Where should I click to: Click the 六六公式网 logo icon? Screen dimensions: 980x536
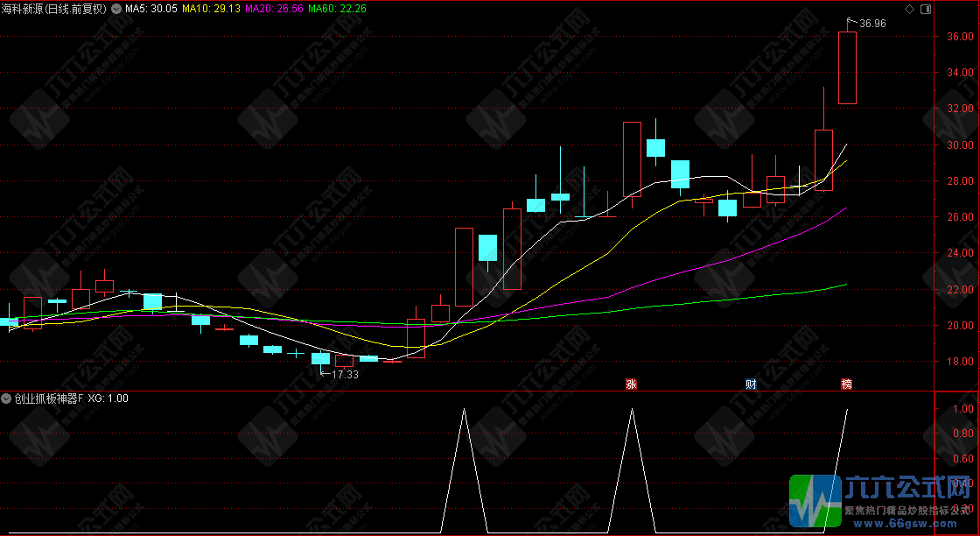814,500
